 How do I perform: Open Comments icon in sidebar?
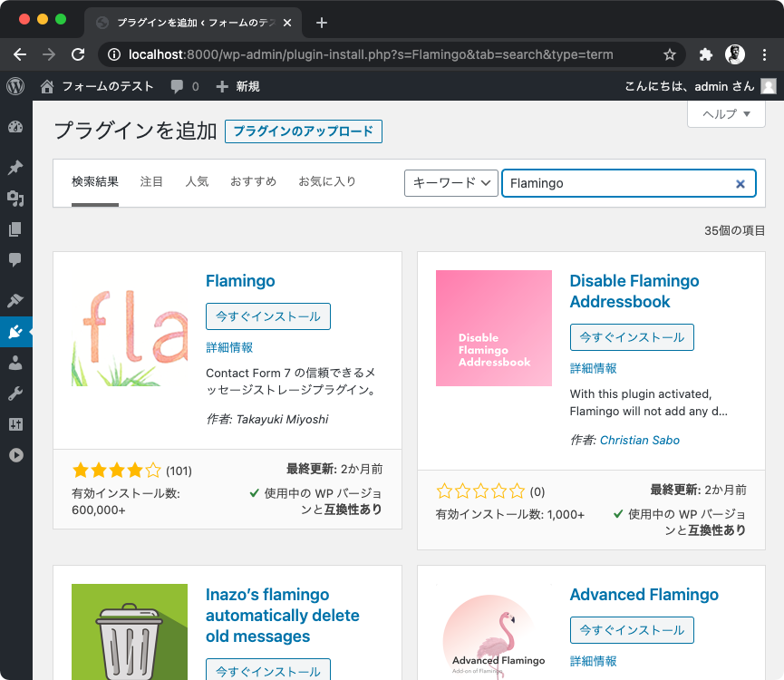(x=15, y=259)
